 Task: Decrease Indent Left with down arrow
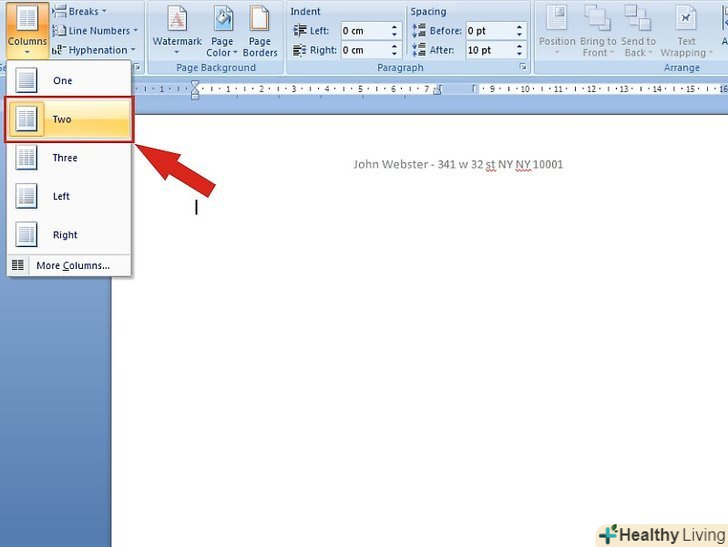(394, 35)
